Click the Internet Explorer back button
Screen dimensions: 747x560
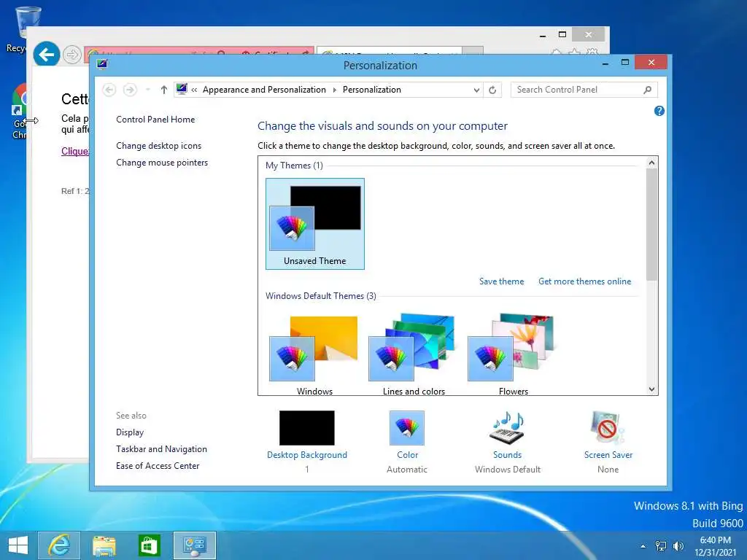pyautogui.click(x=47, y=55)
